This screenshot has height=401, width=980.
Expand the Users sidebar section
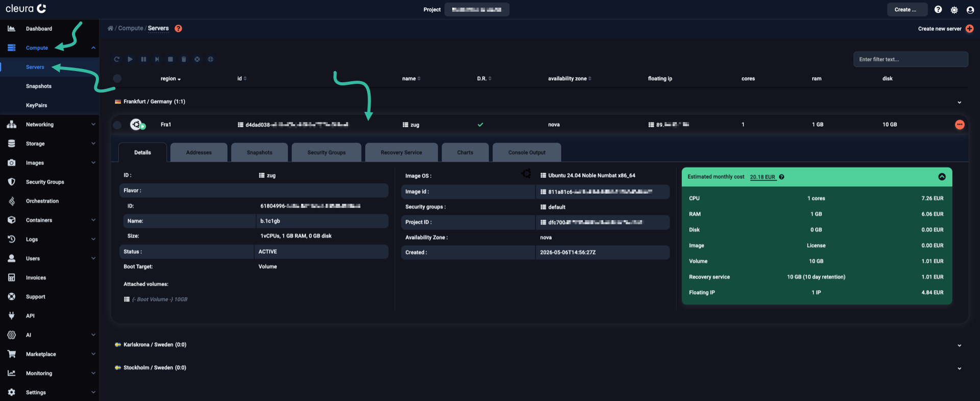pyautogui.click(x=50, y=258)
